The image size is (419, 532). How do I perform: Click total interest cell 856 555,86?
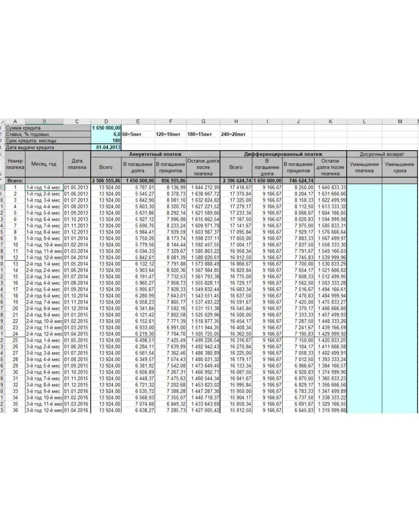click(170, 181)
